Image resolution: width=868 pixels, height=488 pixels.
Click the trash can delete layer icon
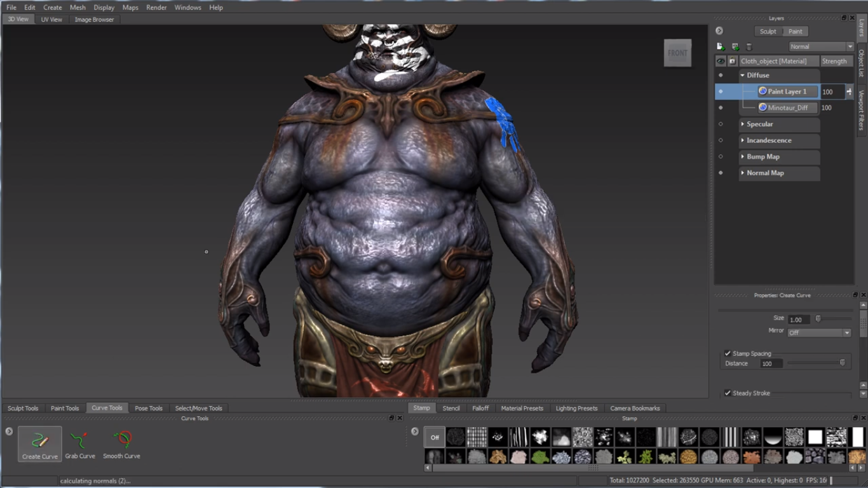tap(749, 46)
